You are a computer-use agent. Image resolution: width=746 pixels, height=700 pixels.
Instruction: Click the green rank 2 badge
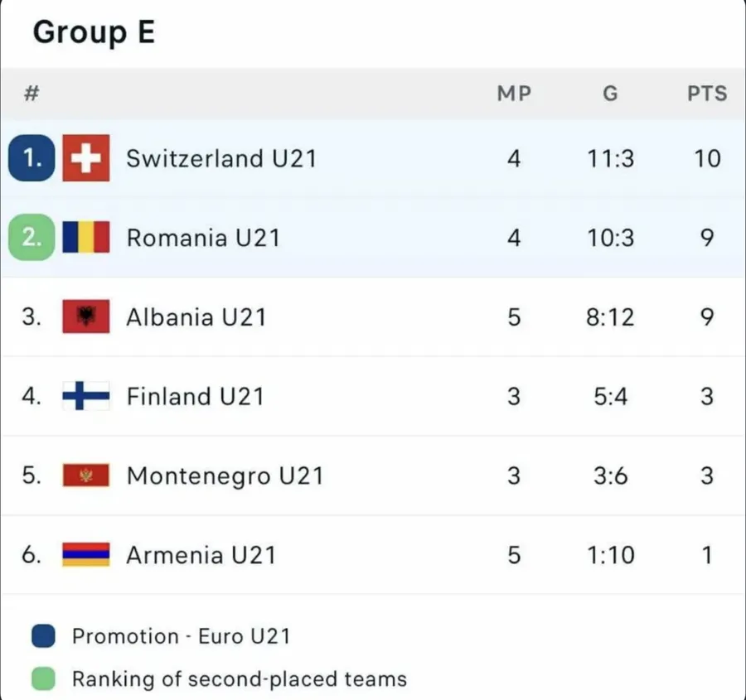pyautogui.click(x=31, y=238)
